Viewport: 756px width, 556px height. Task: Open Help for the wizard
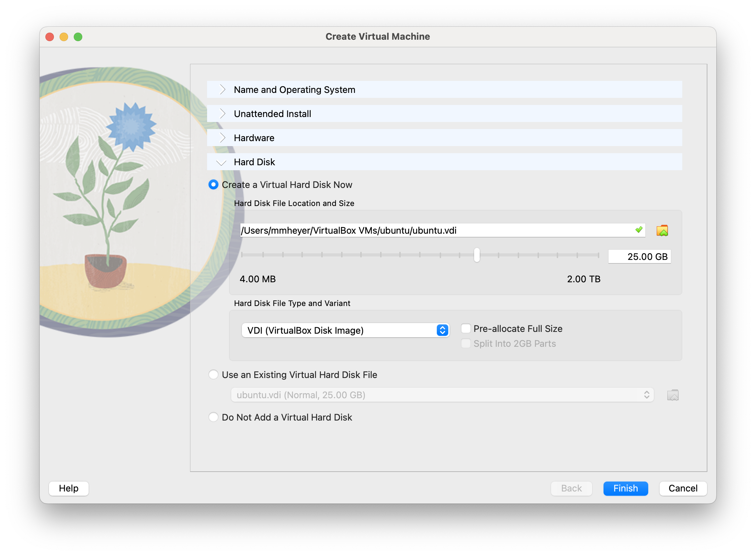(x=68, y=488)
